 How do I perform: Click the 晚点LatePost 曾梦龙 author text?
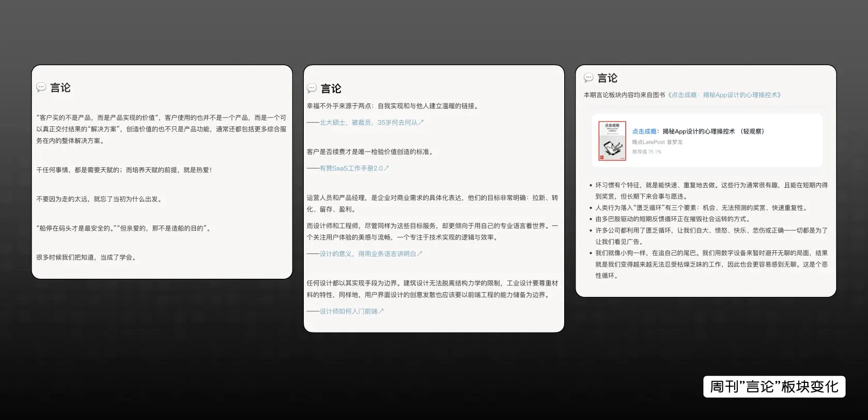pos(657,142)
